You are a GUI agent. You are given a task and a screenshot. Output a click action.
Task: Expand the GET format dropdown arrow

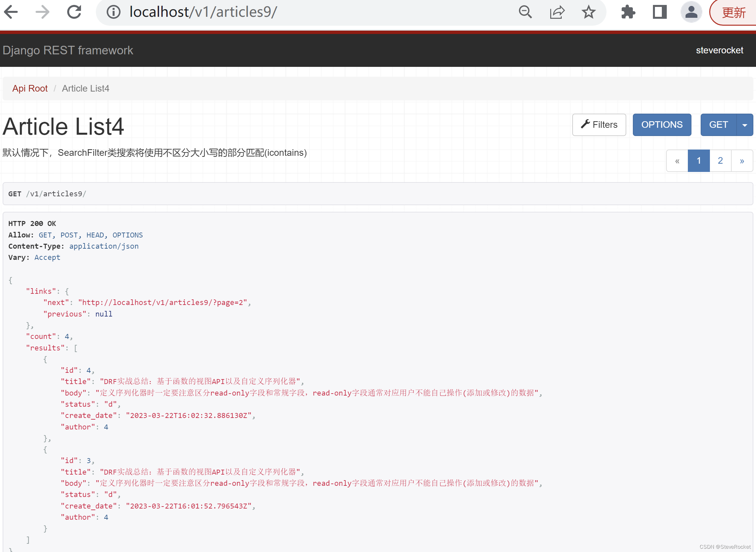745,125
